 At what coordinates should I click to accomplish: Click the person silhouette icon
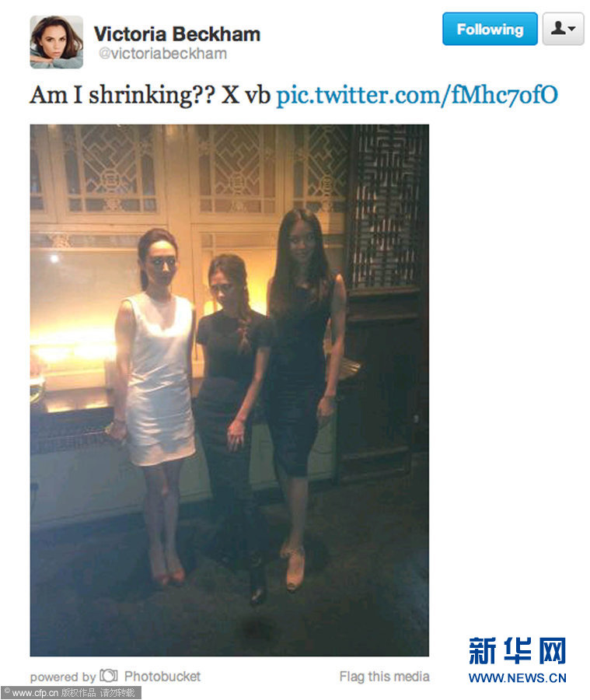point(557,28)
